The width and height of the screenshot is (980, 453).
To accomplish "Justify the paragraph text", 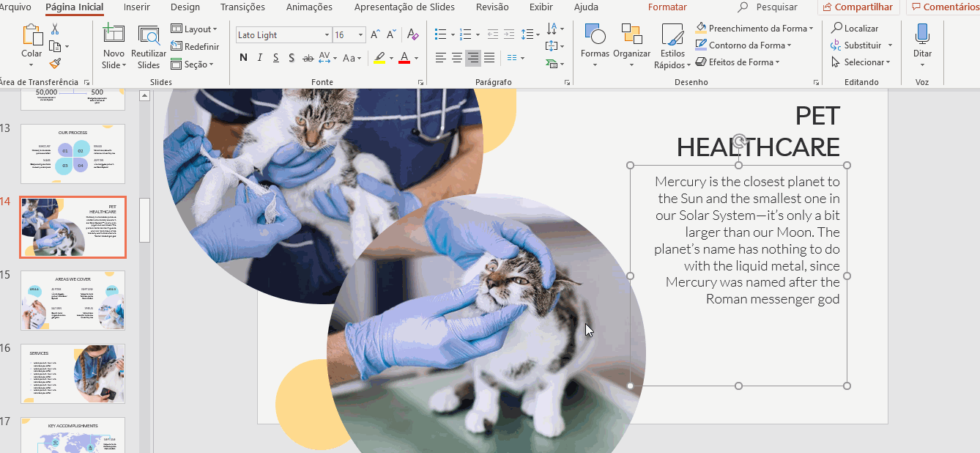I will (x=489, y=58).
